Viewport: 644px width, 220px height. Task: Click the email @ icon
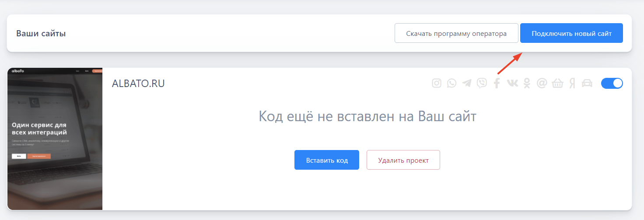(542, 83)
